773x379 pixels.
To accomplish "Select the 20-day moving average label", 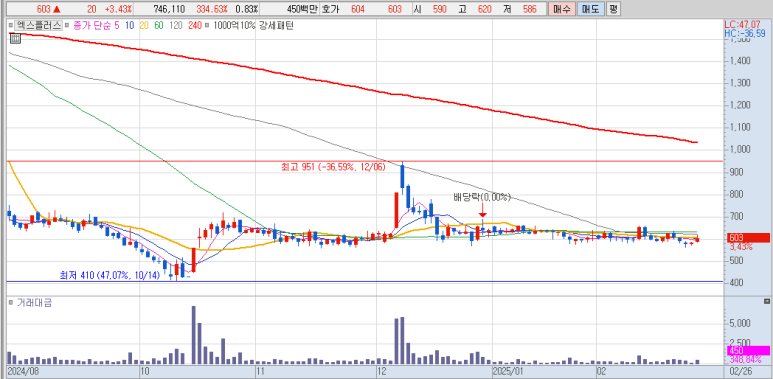I will click(145, 26).
